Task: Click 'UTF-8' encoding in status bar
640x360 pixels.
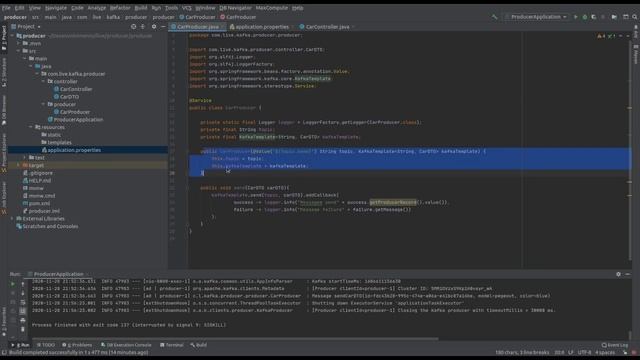Action: 584,353
